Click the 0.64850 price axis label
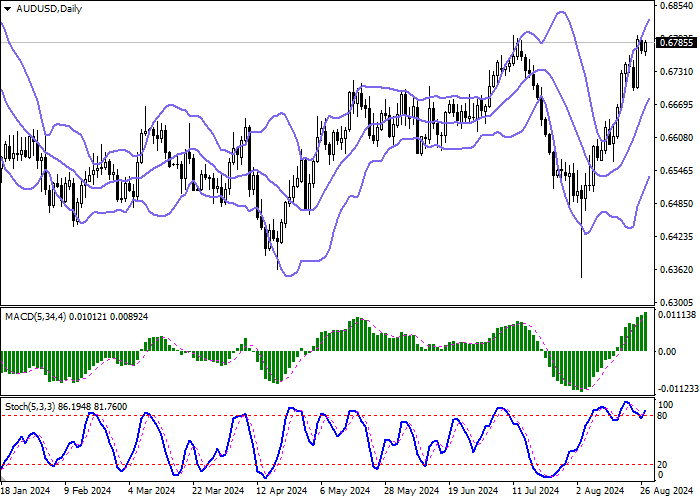 (676, 204)
